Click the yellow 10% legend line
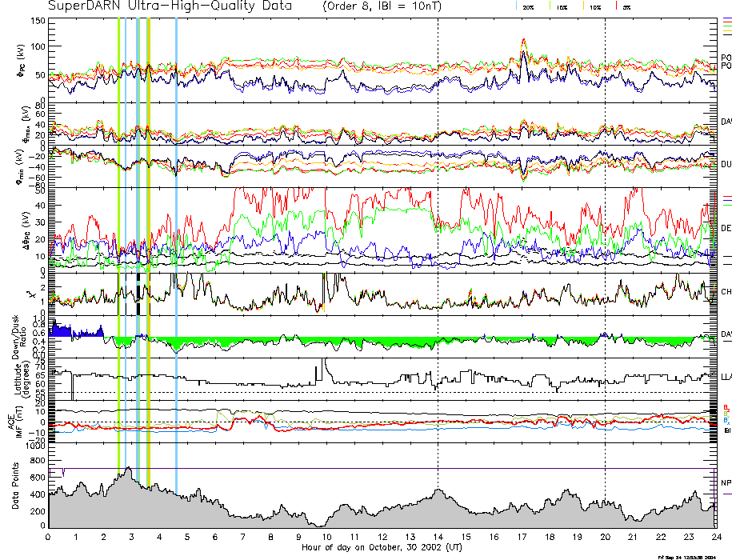 click(583, 6)
